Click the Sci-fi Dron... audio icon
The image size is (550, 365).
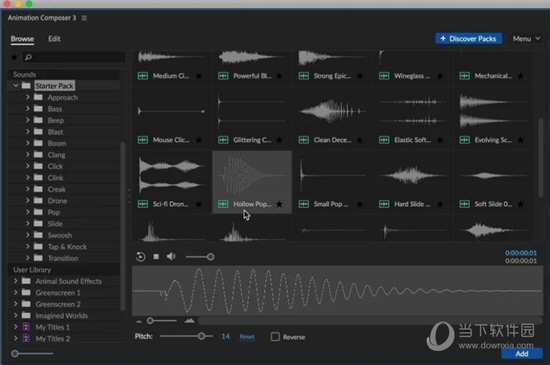tap(143, 204)
